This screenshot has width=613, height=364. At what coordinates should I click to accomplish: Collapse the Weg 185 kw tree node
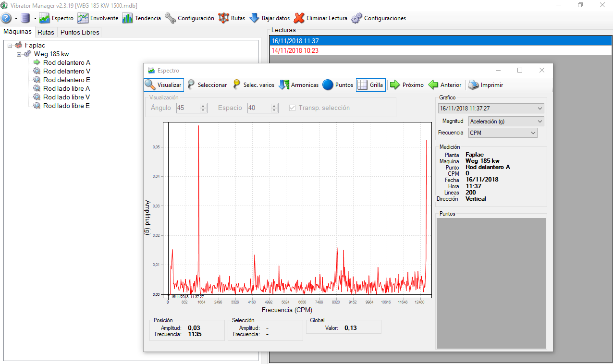click(20, 54)
